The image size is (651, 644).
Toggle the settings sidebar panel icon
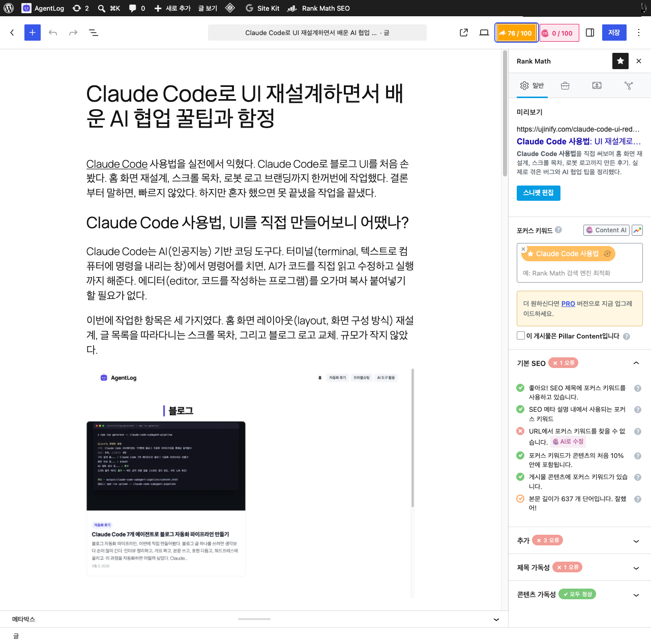590,33
